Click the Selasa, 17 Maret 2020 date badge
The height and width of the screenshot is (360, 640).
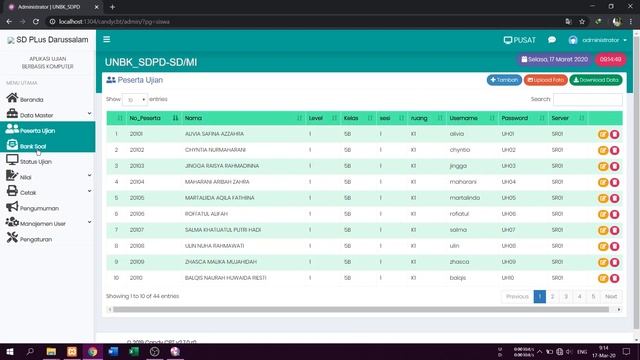pos(554,59)
